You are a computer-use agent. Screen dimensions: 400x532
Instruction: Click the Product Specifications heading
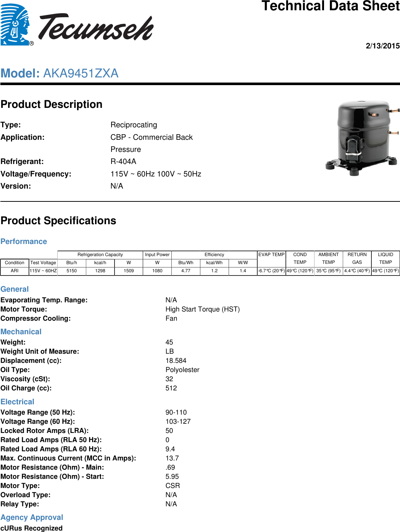tap(59, 221)
